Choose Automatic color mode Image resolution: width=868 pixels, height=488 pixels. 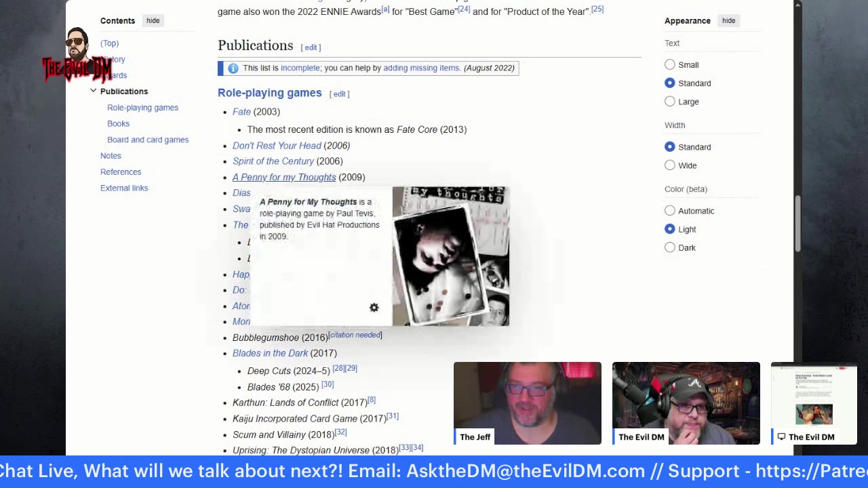(670, 210)
